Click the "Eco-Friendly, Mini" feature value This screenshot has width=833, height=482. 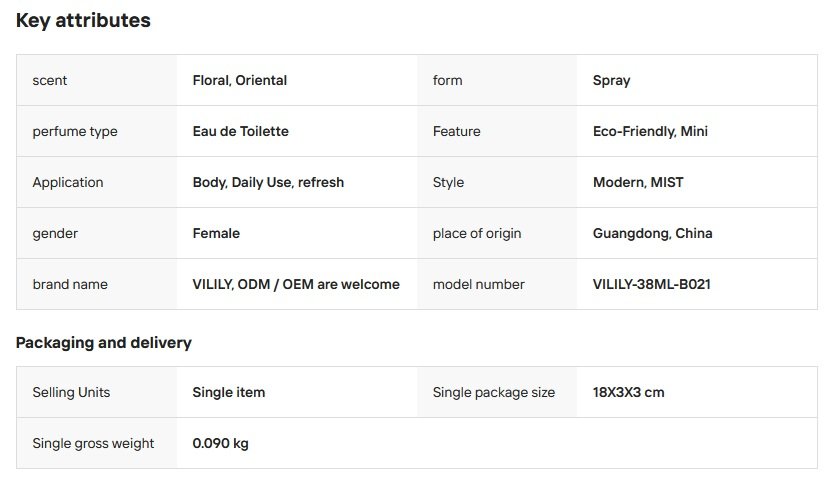pyautogui.click(x=650, y=131)
